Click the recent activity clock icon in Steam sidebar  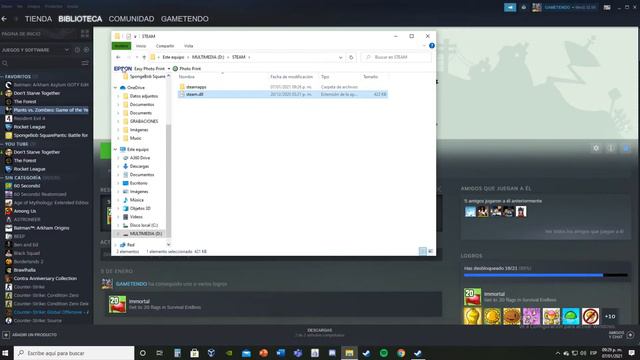click(x=77, y=50)
